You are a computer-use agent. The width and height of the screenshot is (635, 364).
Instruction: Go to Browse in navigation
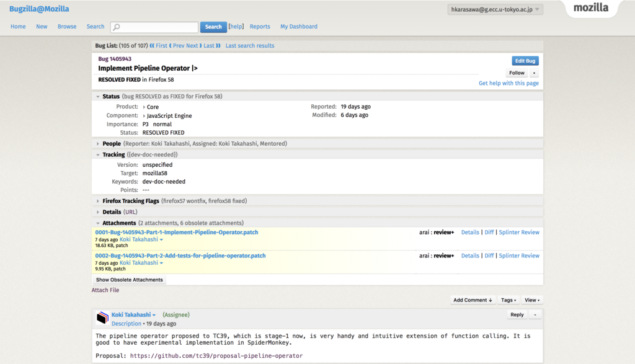click(x=67, y=27)
